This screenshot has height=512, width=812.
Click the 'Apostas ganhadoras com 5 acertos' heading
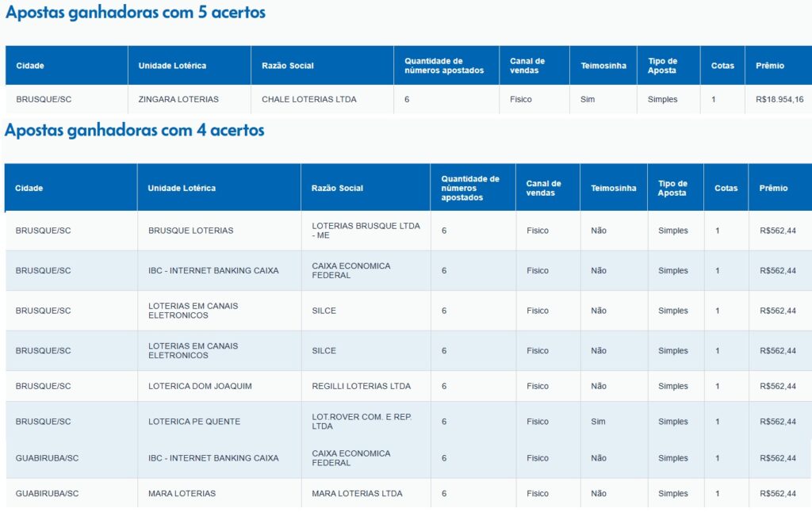(136, 13)
